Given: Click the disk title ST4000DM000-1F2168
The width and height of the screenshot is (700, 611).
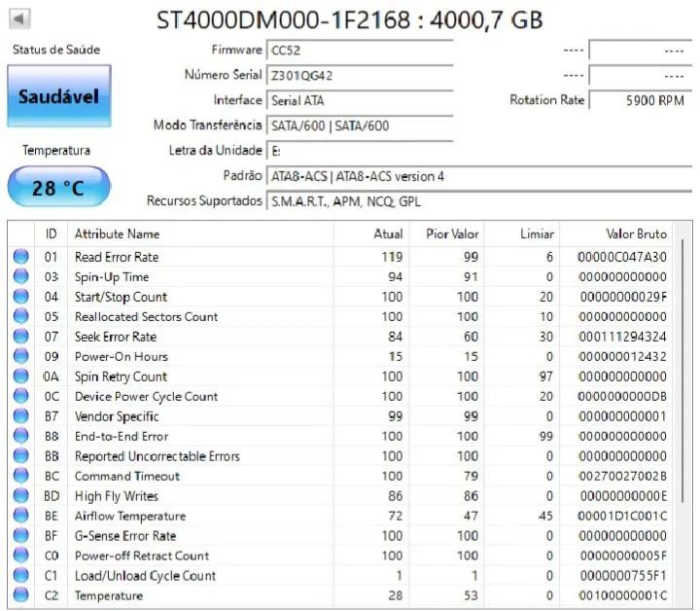Looking at the screenshot, I should 350,20.
